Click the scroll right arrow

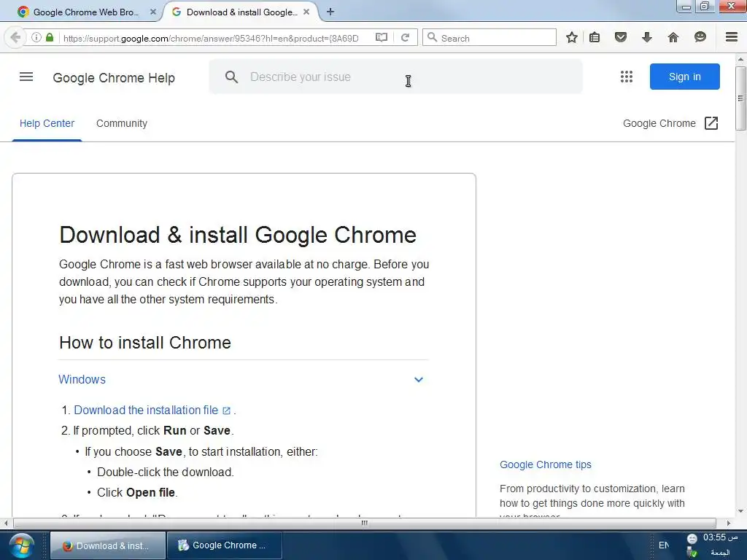[729, 523]
